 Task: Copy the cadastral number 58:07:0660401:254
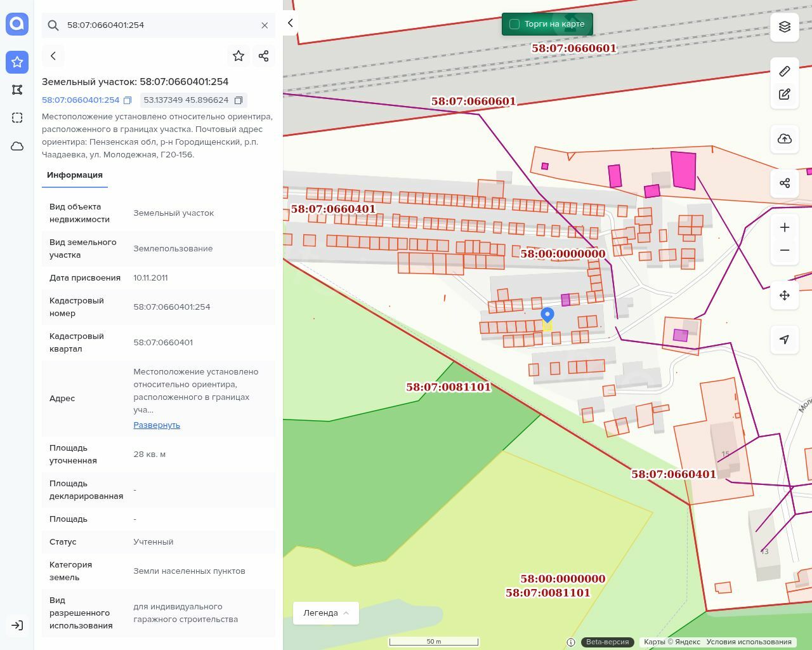tap(128, 100)
